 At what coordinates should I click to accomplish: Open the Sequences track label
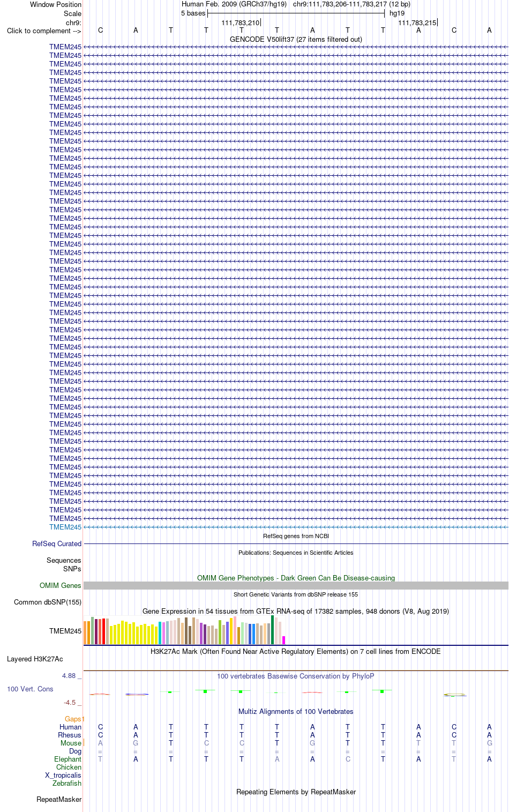(64, 560)
